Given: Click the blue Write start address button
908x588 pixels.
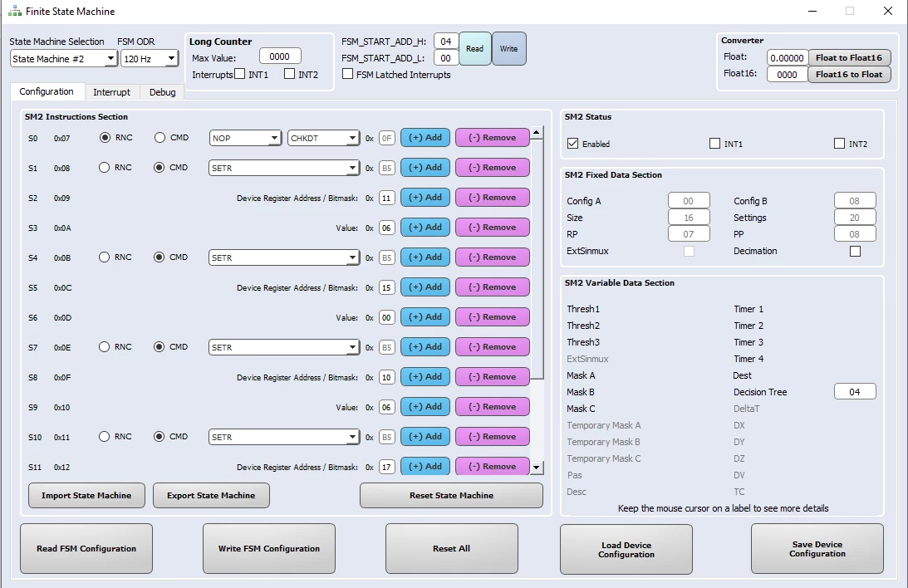Looking at the screenshot, I should point(509,49).
